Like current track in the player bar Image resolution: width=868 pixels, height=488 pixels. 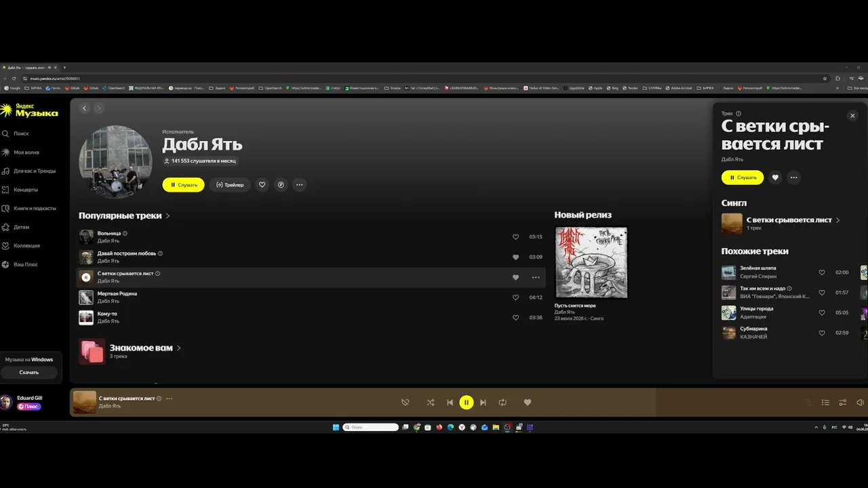[528, 403]
